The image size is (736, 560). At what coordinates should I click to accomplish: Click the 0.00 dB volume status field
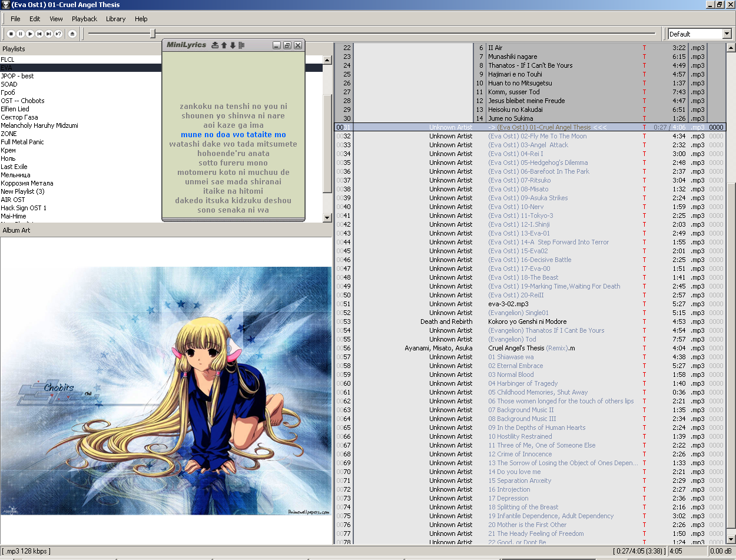pyautogui.click(x=721, y=551)
